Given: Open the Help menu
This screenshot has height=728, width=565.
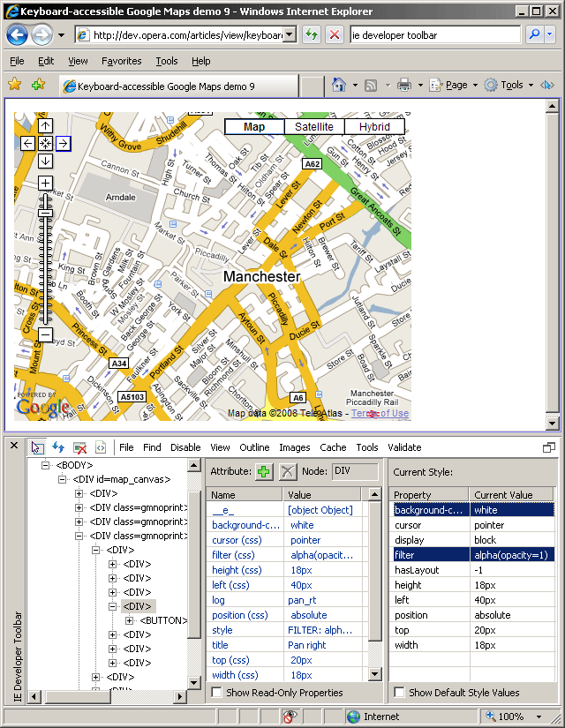Looking at the screenshot, I should [200, 61].
